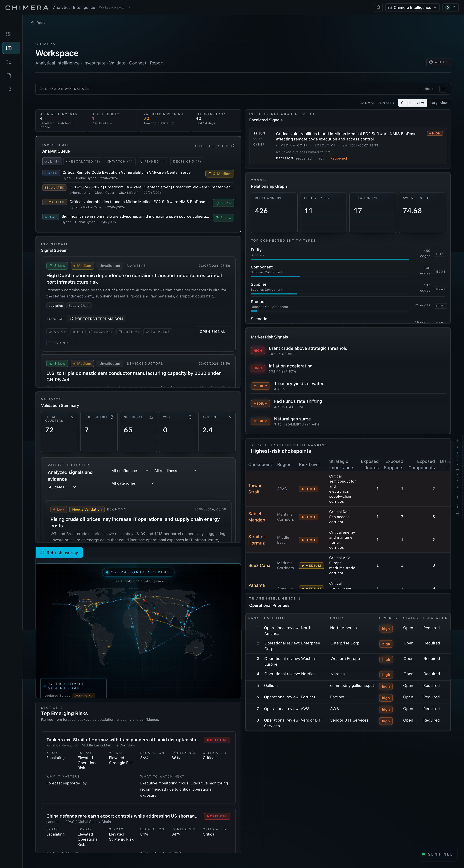Click the Publishable check-circle icon
Viewport: 464px width, 868px height.
point(112,417)
